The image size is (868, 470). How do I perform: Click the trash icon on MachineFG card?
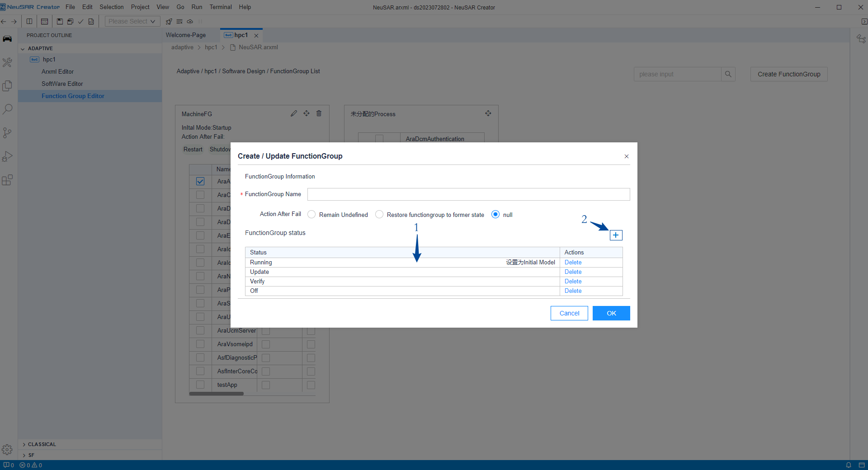point(319,113)
